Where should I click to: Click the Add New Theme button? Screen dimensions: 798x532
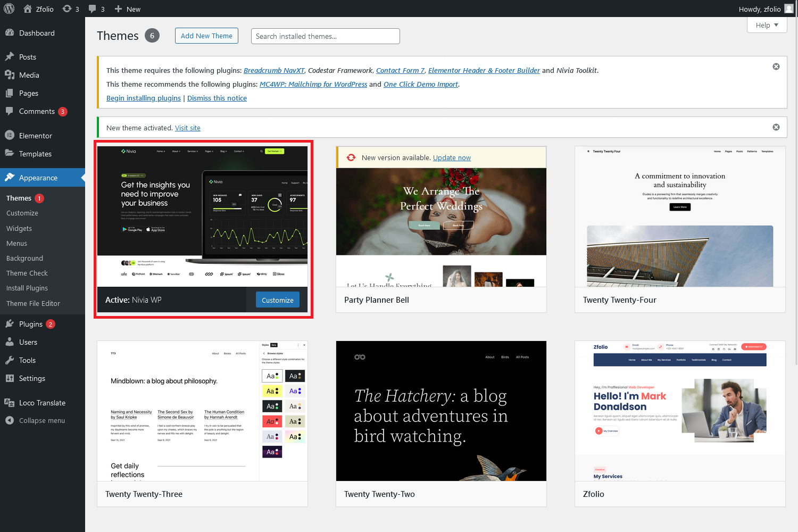click(206, 36)
